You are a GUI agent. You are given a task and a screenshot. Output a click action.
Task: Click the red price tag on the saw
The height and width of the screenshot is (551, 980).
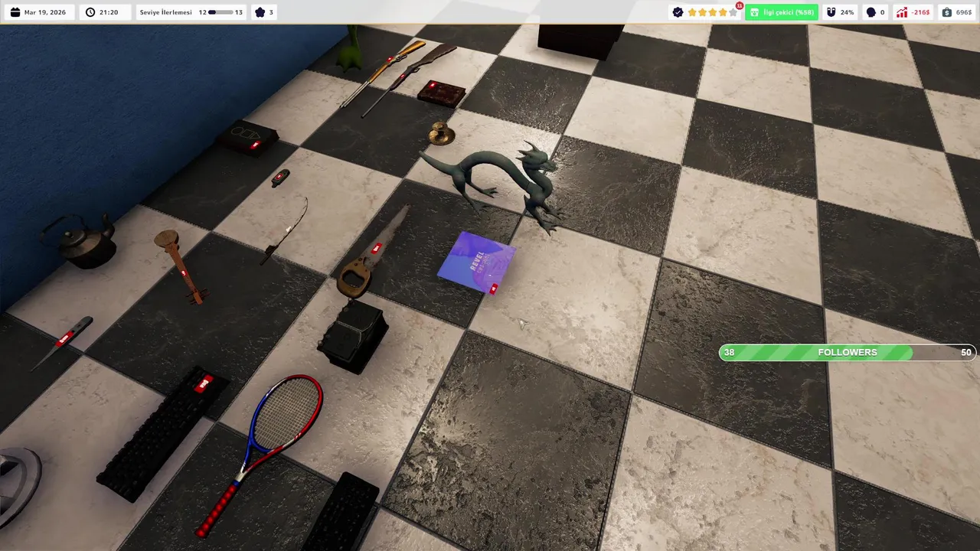click(377, 249)
